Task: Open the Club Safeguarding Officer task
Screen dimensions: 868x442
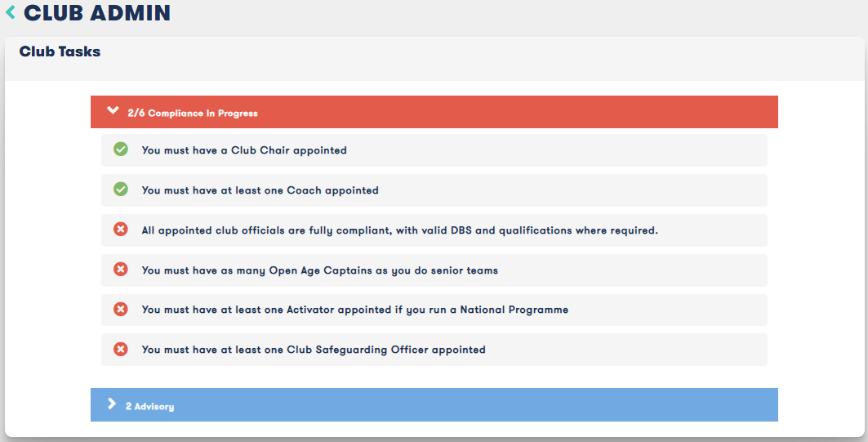Action: [x=434, y=350]
